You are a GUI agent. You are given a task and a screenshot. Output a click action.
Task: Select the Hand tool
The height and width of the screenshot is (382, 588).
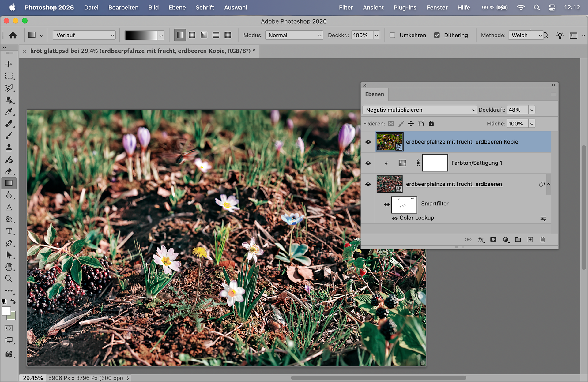click(9, 267)
